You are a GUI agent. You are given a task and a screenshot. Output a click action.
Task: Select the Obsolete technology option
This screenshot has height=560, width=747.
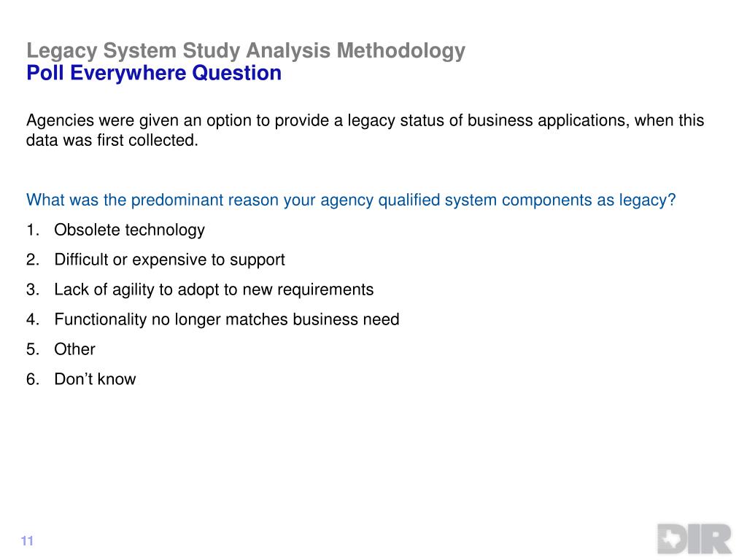(130, 230)
